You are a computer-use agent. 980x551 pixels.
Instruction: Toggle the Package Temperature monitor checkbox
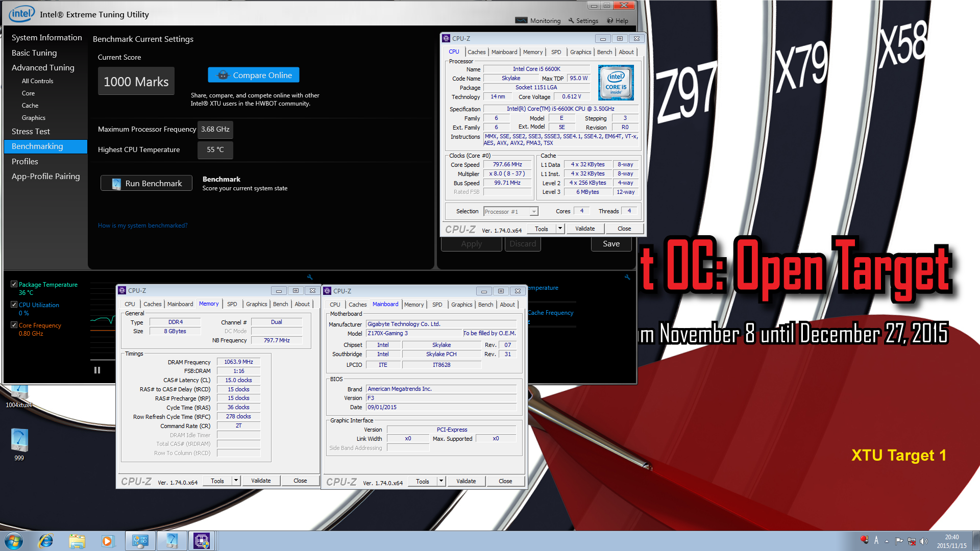tap(14, 284)
